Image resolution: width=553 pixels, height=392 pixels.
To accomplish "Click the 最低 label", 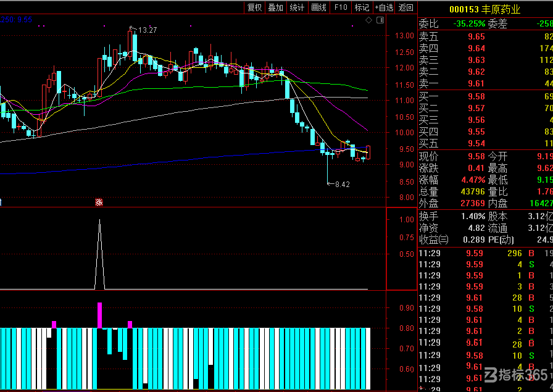I will pyautogui.click(x=497, y=180).
